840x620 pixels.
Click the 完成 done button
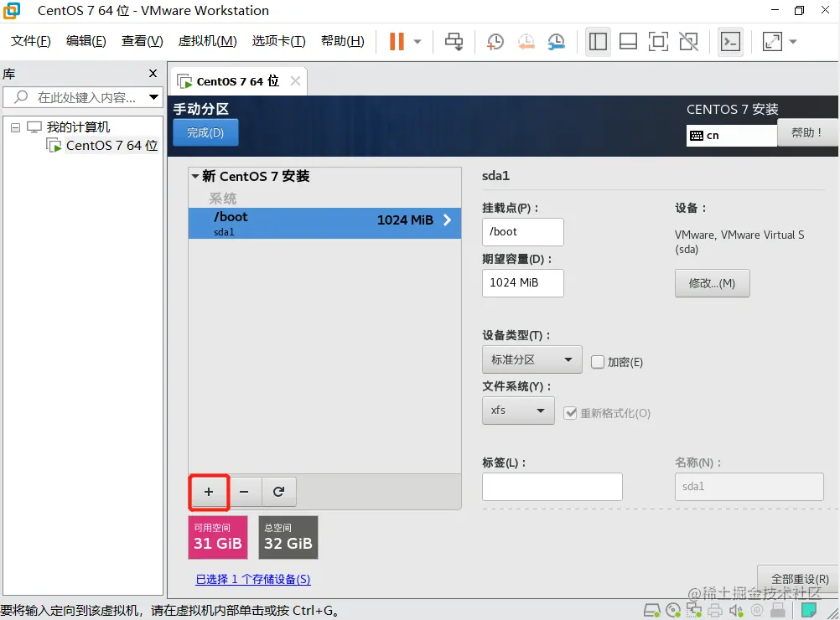(x=205, y=132)
